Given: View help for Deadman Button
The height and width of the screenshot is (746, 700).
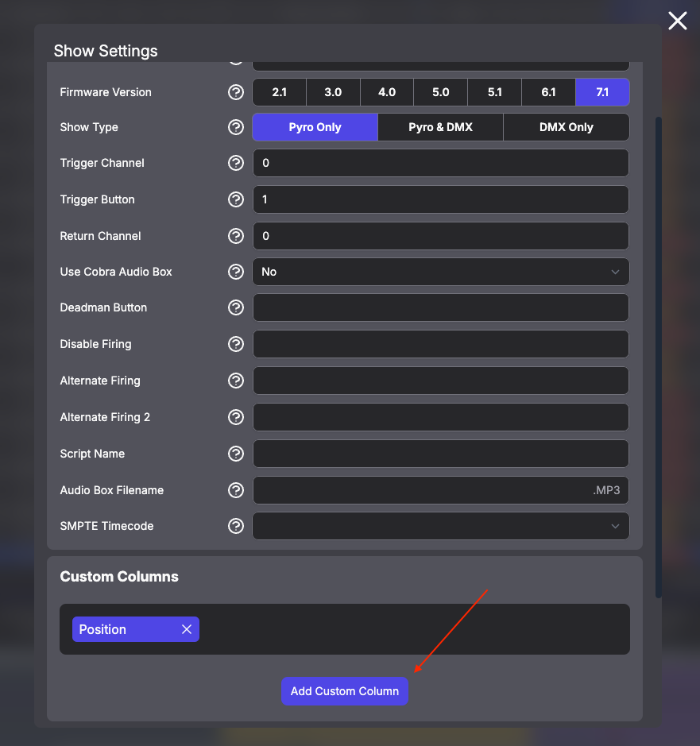Looking at the screenshot, I should click(235, 307).
